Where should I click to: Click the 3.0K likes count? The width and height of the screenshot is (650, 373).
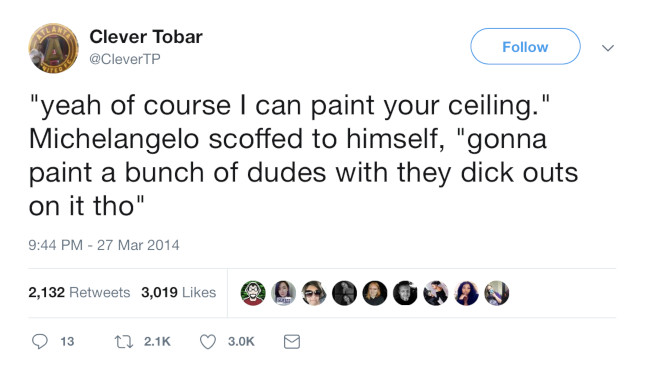[241, 342]
